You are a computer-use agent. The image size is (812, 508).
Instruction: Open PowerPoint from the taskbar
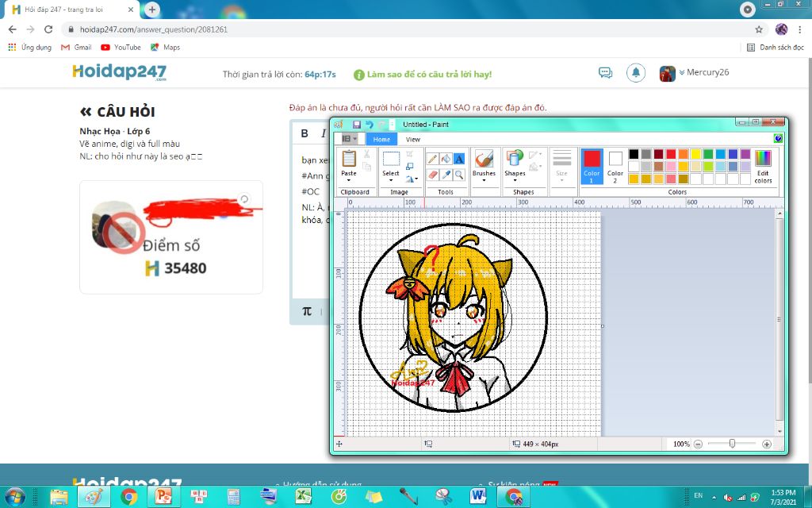tap(163, 497)
